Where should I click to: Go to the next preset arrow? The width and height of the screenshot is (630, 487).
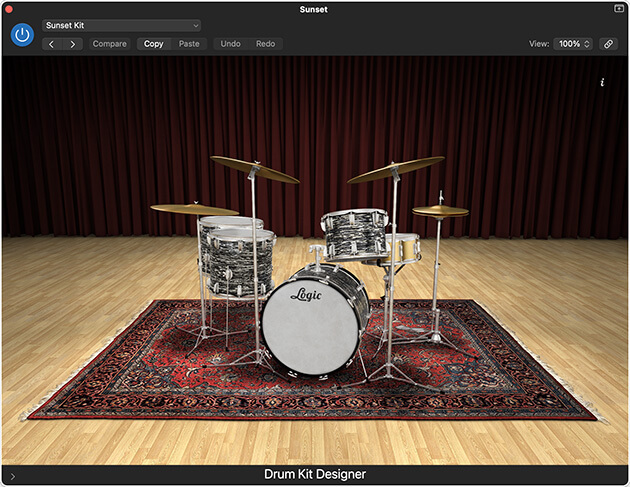(x=73, y=44)
